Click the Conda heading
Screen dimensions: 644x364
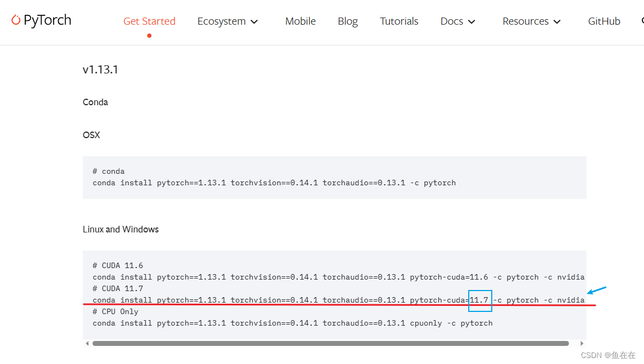95,102
